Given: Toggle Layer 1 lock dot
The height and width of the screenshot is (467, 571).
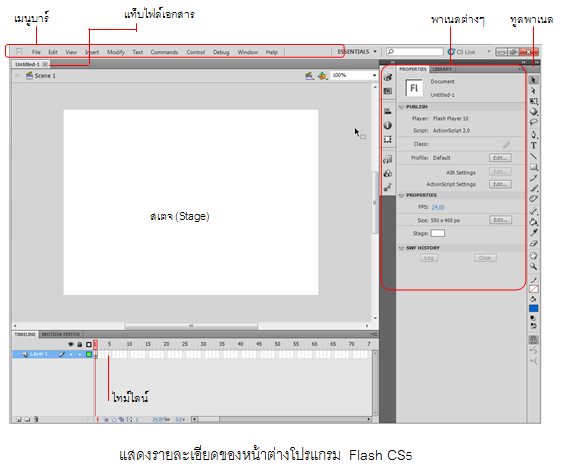Looking at the screenshot, I should coord(80,354).
